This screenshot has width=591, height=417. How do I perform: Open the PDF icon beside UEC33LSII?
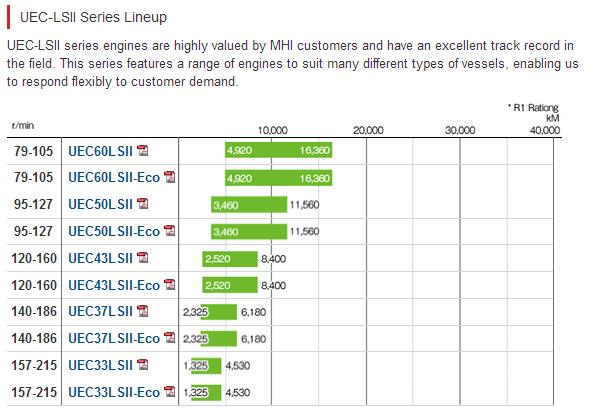pyautogui.click(x=142, y=365)
